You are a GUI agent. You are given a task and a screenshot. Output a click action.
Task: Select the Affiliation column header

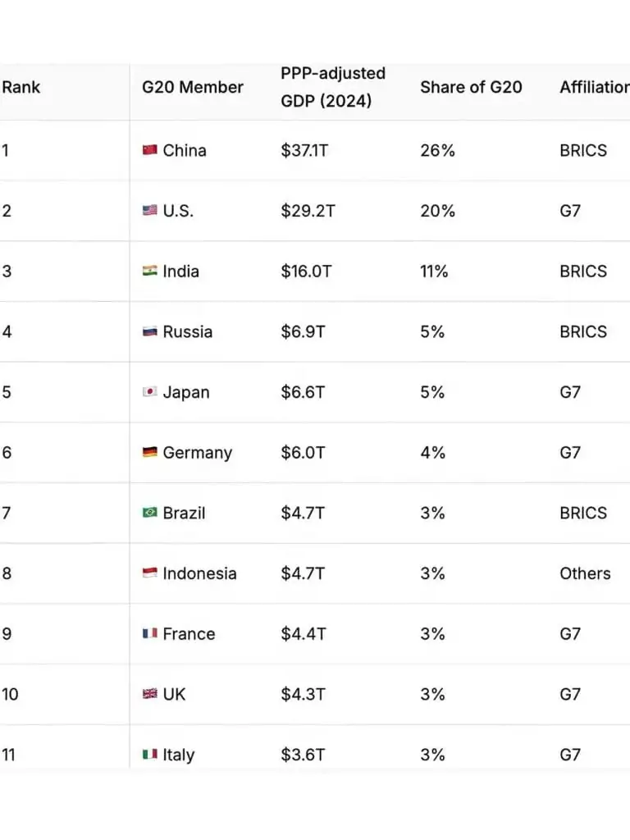tap(595, 87)
